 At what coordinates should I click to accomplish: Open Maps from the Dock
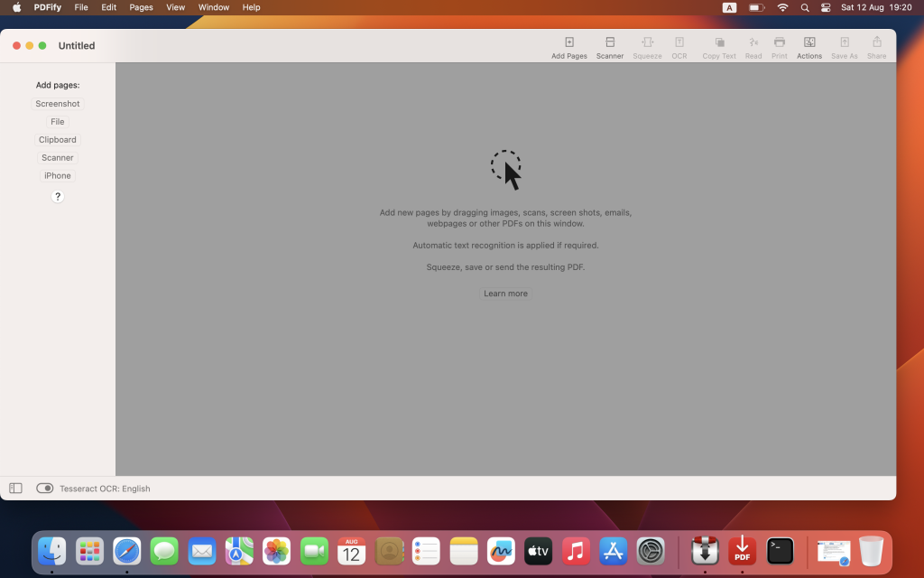click(239, 551)
